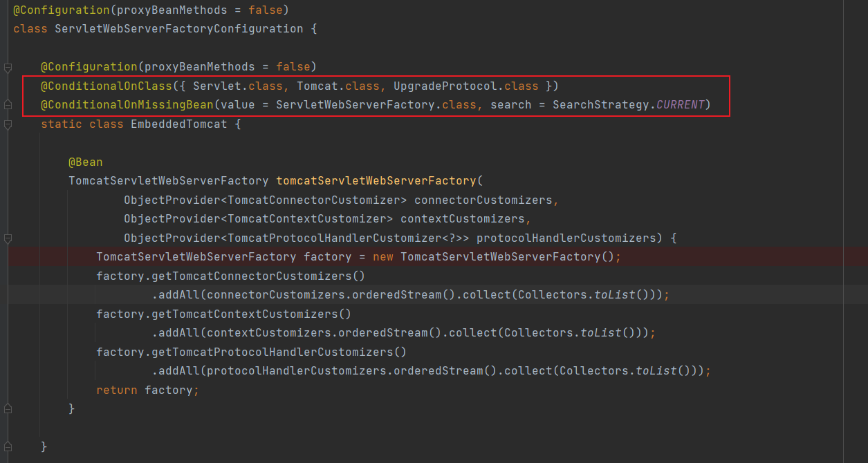The image size is (868, 463).
Task: Click the fold-end marker beside the EmbeddedTomcat closing brace
Action: pyautogui.click(x=8, y=409)
